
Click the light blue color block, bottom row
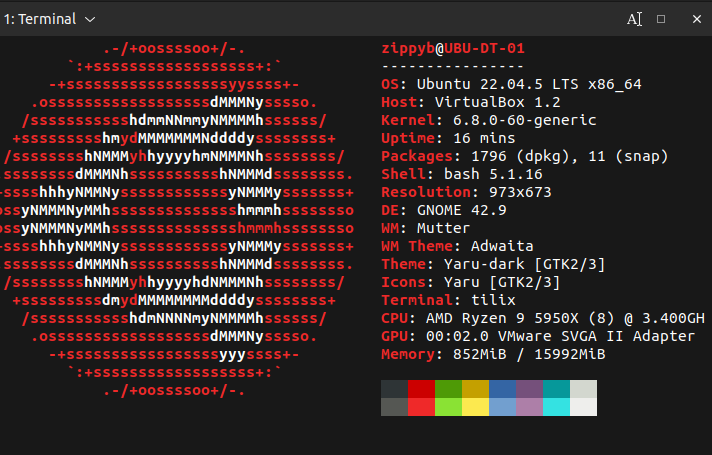502,407
